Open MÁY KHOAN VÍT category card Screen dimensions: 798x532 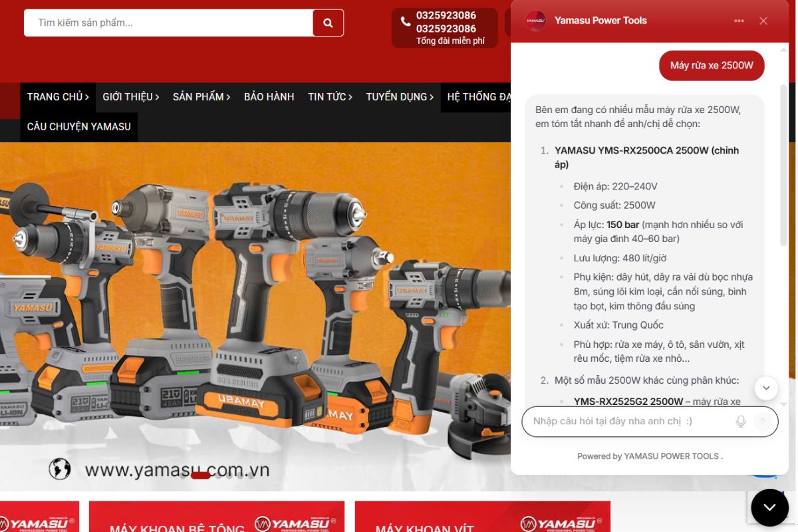point(483,517)
